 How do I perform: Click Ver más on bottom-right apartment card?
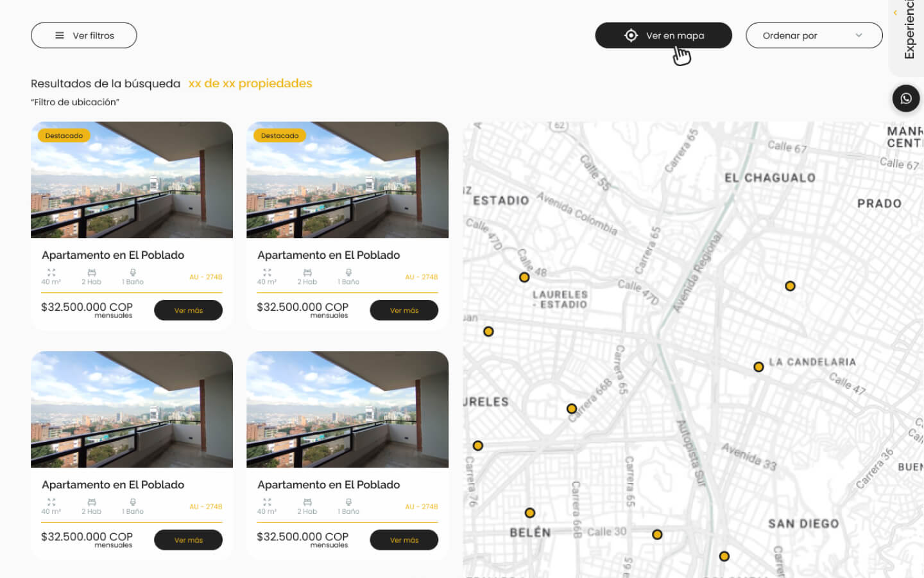(x=404, y=540)
